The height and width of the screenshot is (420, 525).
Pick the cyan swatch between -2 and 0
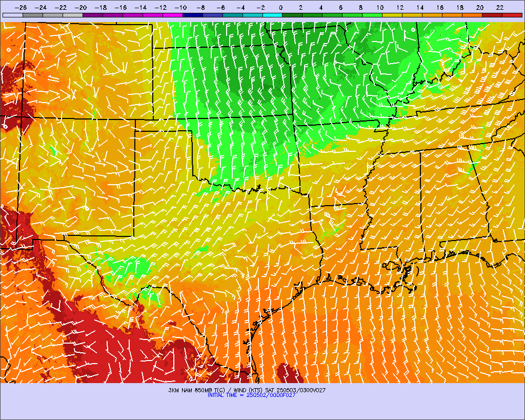point(273,15)
